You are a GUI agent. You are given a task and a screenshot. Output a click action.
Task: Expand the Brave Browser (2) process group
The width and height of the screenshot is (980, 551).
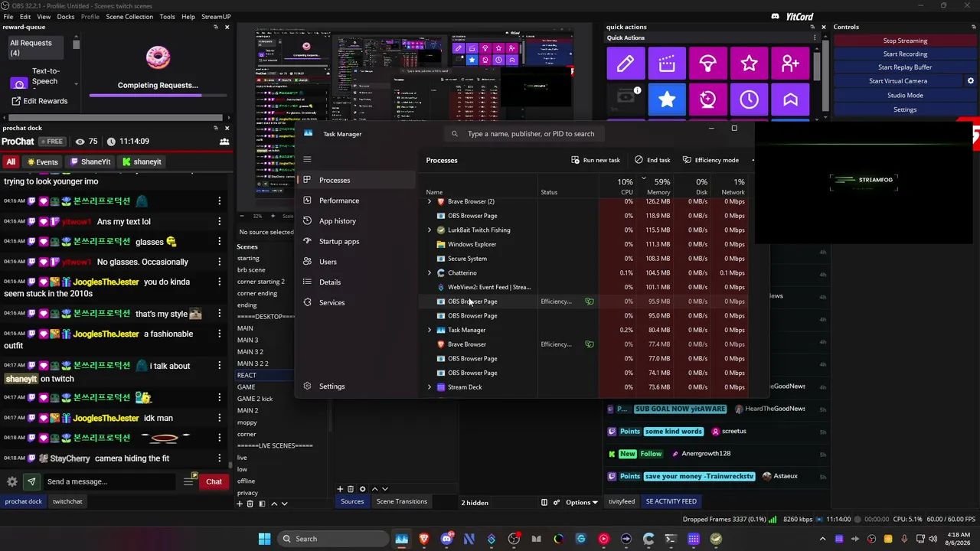click(x=430, y=201)
